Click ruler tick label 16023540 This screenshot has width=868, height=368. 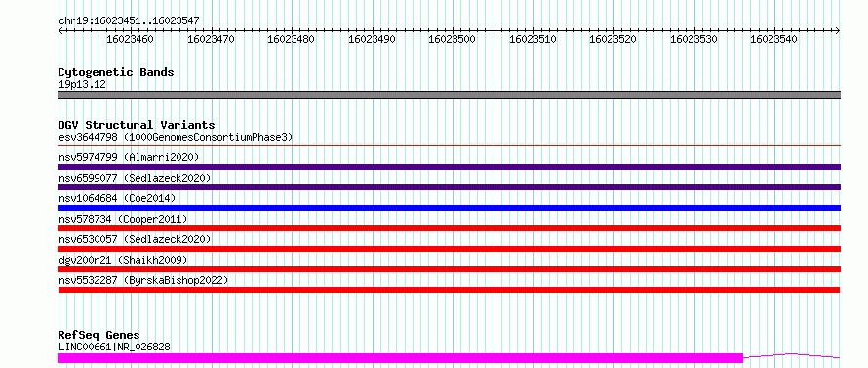[x=774, y=39]
